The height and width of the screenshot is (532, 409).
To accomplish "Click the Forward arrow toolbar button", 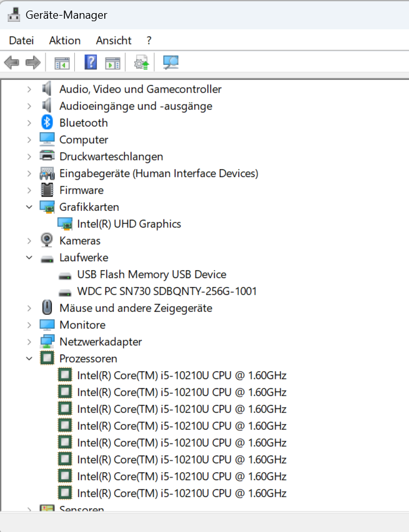I will [33, 62].
